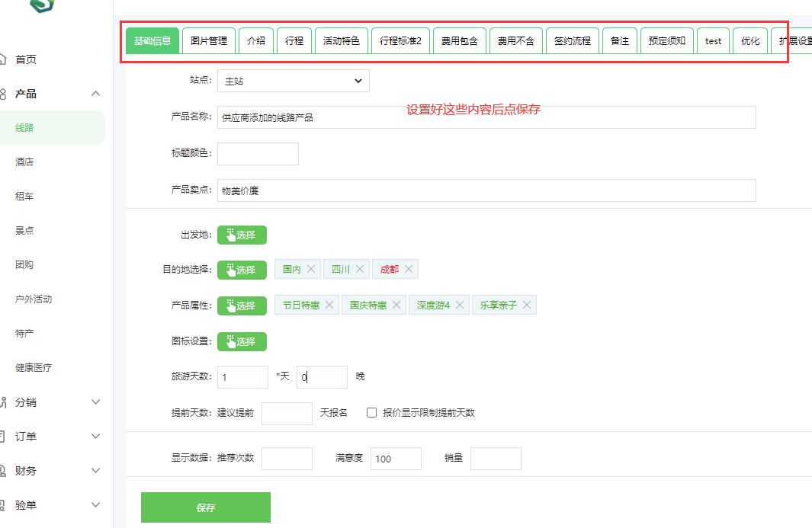
Task: Delete the 深度游4 attribute tag
Action: (x=460, y=306)
